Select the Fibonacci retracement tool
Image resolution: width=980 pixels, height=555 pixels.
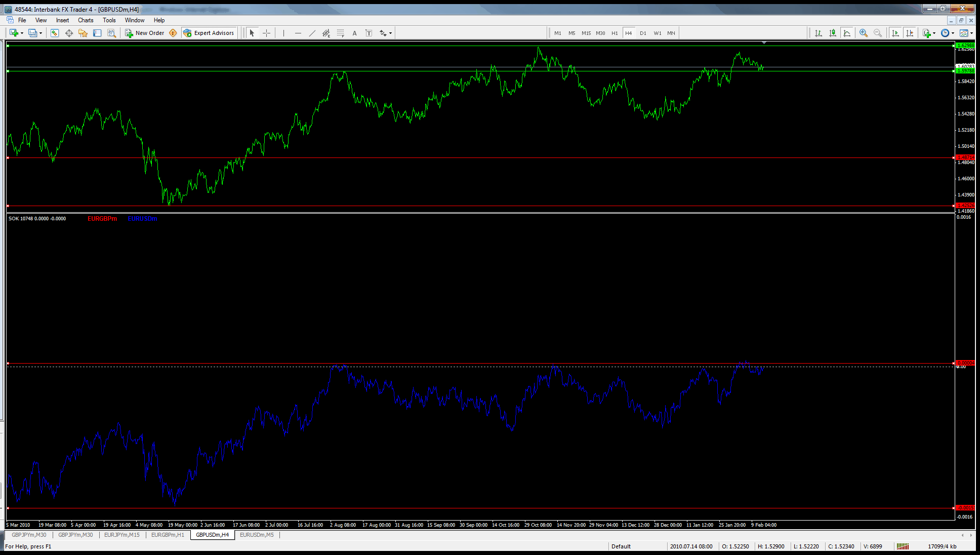tap(340, 33)
